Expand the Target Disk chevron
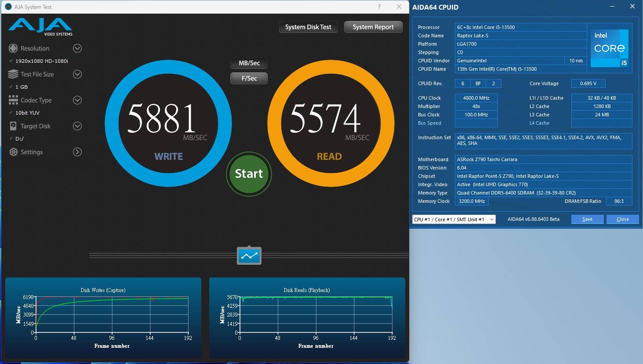The width and height of the screenshot is (643, 364). coord(77,126)
